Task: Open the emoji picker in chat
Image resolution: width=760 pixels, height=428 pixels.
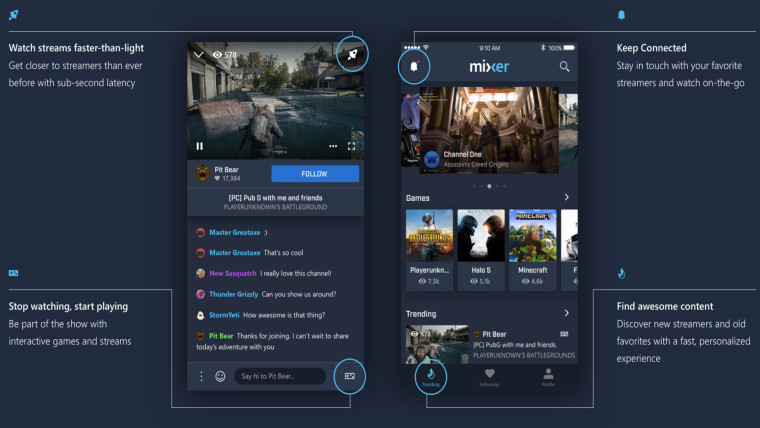Action: click(x=220, y=376)
